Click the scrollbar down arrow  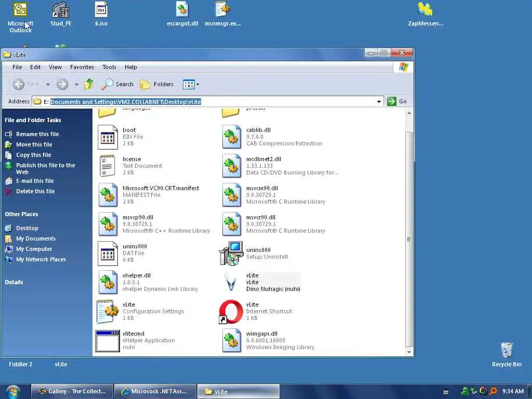click(409, 352)
